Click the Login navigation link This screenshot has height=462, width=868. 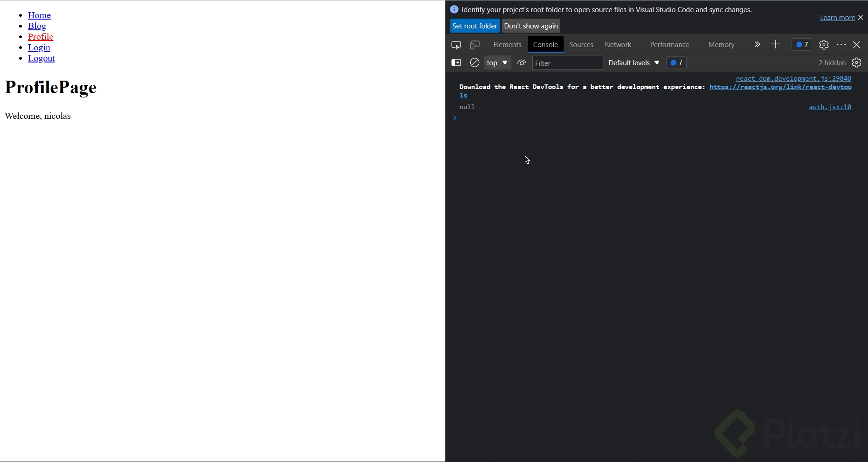(x=39, y=48)
